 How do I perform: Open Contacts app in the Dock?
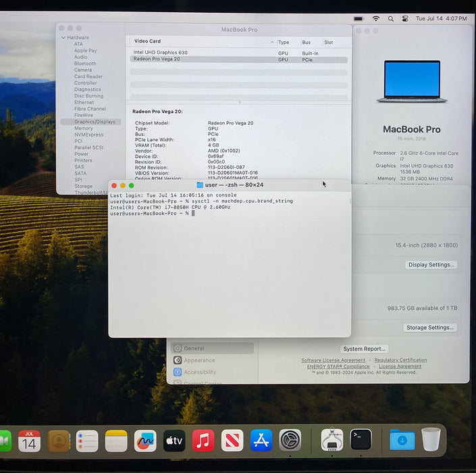[x=59, y=441]
